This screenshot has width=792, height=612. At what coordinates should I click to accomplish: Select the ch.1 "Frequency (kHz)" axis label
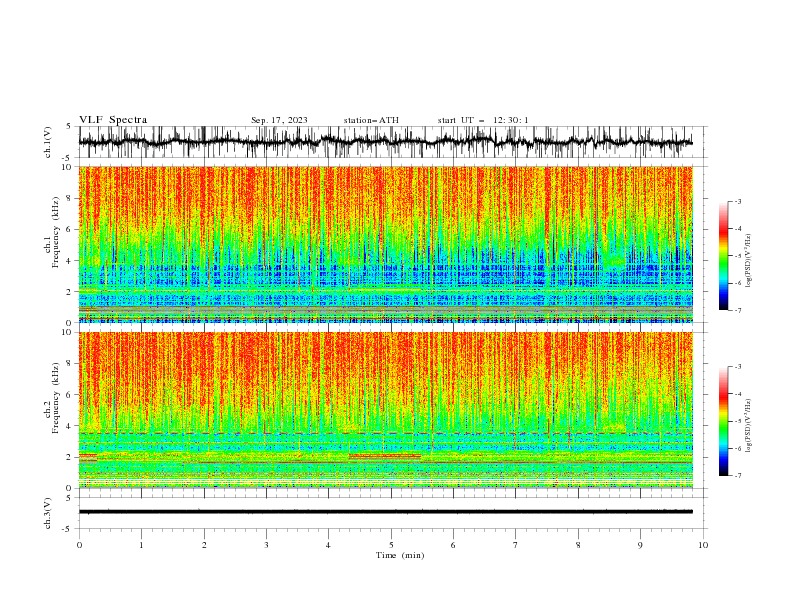pos(55,233)
